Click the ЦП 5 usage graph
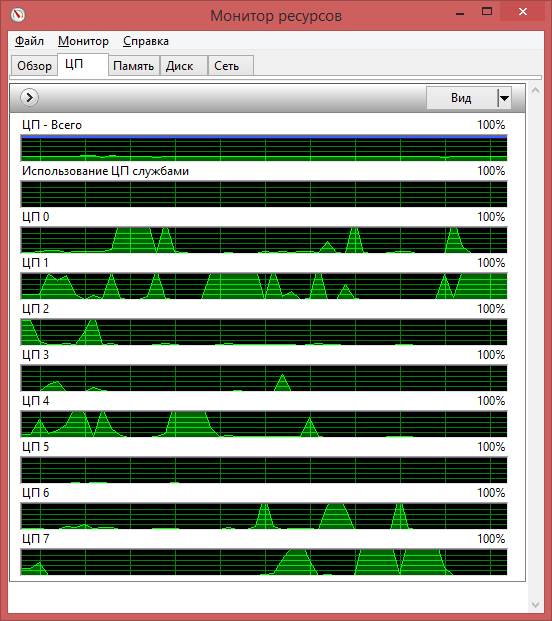This screenshot has width=552, height=621. (x=264, y=470)
